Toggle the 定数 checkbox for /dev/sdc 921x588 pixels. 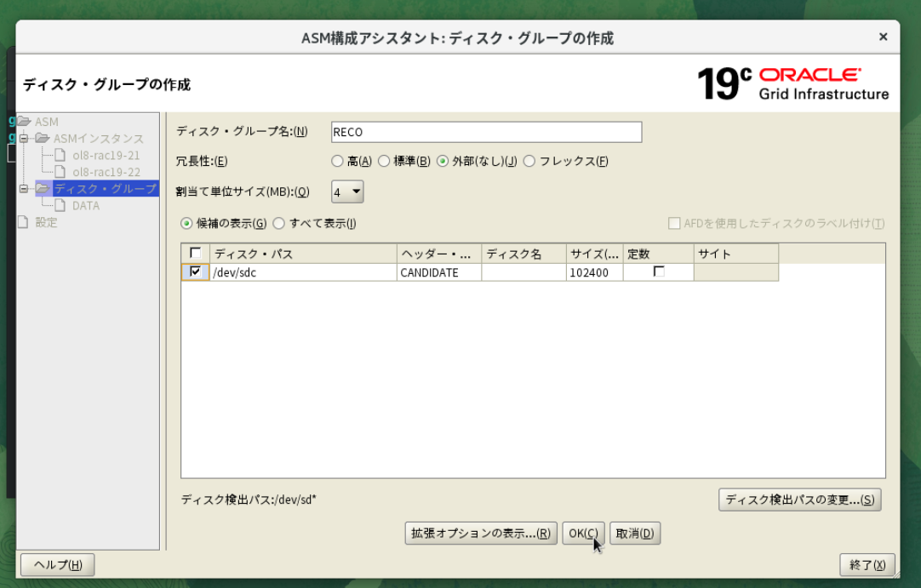[x=659, y=271]
